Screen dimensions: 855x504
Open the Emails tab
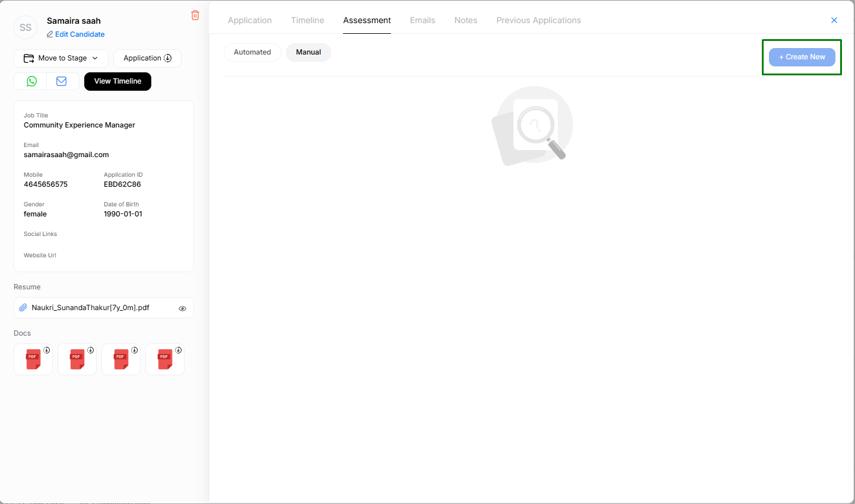tap(422, 20)
